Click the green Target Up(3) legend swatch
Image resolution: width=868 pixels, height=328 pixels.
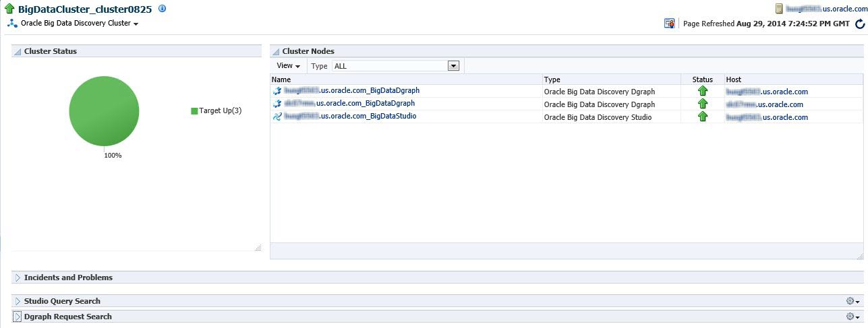194,110
